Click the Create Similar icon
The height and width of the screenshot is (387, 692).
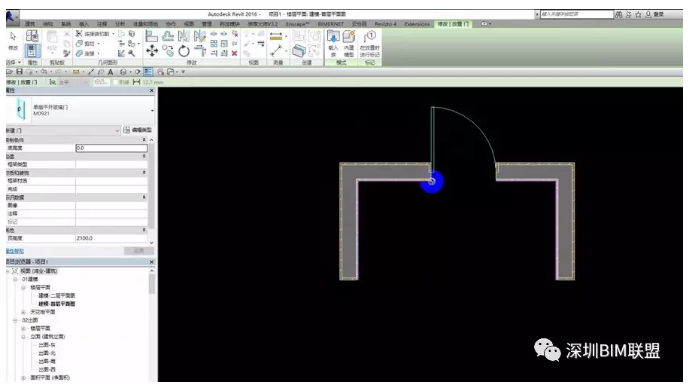(x=299, y=51)
